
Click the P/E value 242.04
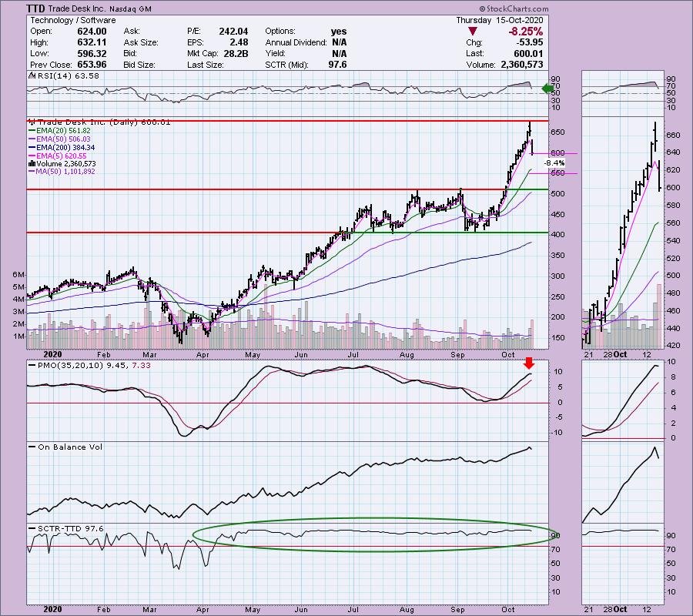coord(233,32)
